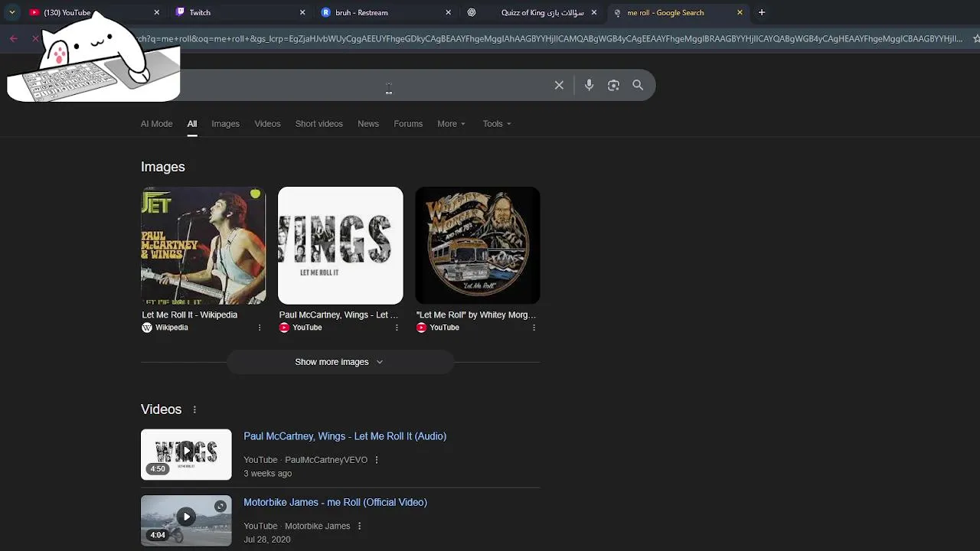980x551 pixels.
Task: Click the Videos section heading
Action: coord(162,409)
